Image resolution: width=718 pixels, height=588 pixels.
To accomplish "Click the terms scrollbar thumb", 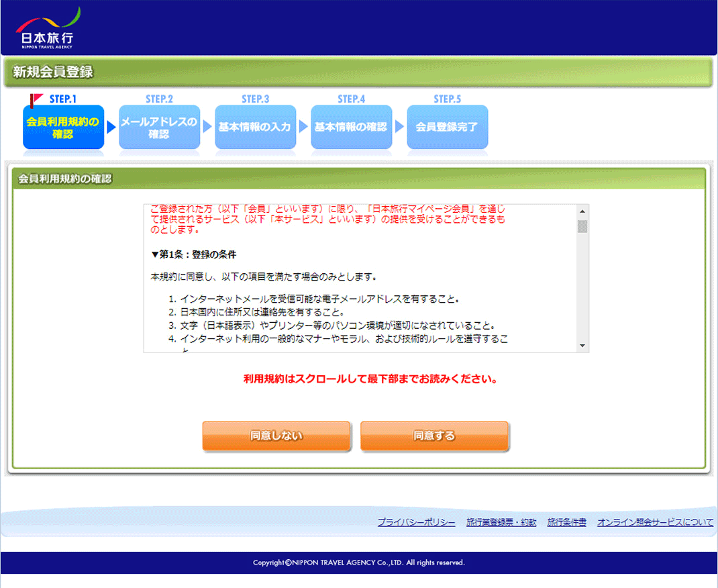I will pos(582,226).
